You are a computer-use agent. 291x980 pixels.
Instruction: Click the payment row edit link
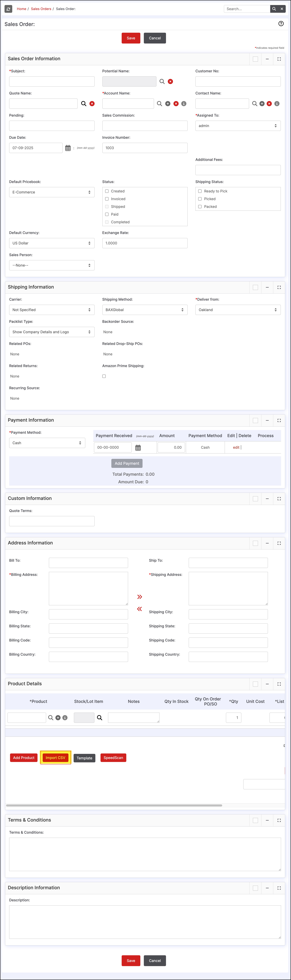coord(236,447)
